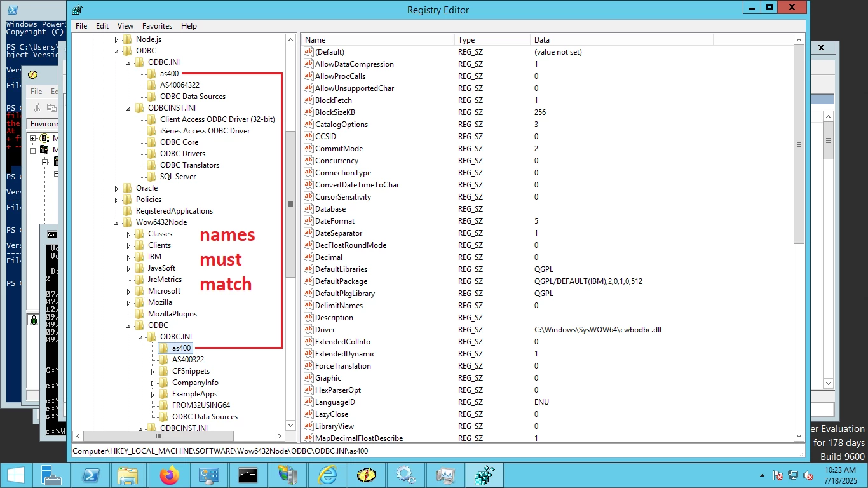Sort by the Name column header
Screen dimensions: 868x488
[x=377, y=40]
